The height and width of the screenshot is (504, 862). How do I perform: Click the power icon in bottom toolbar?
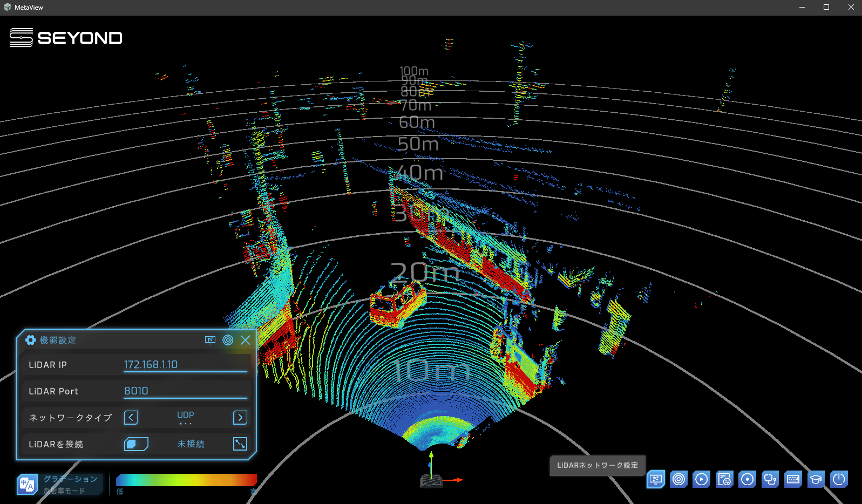point(839,479)
